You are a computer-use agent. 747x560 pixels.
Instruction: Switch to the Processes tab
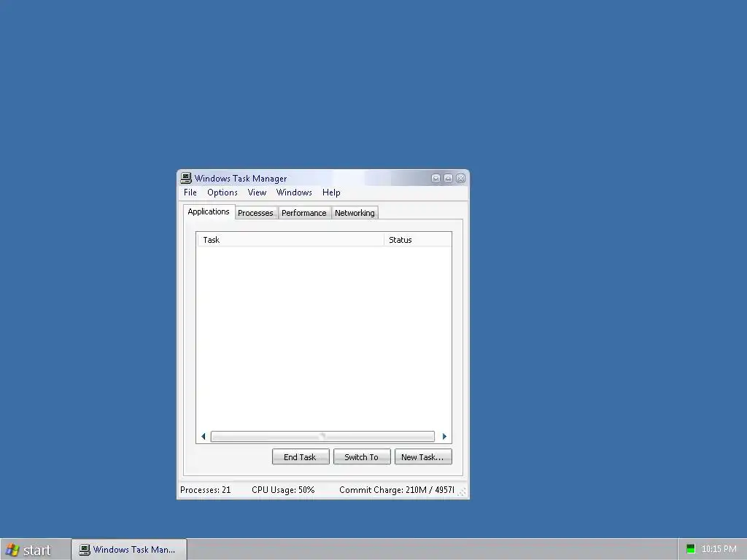point(255,213)
